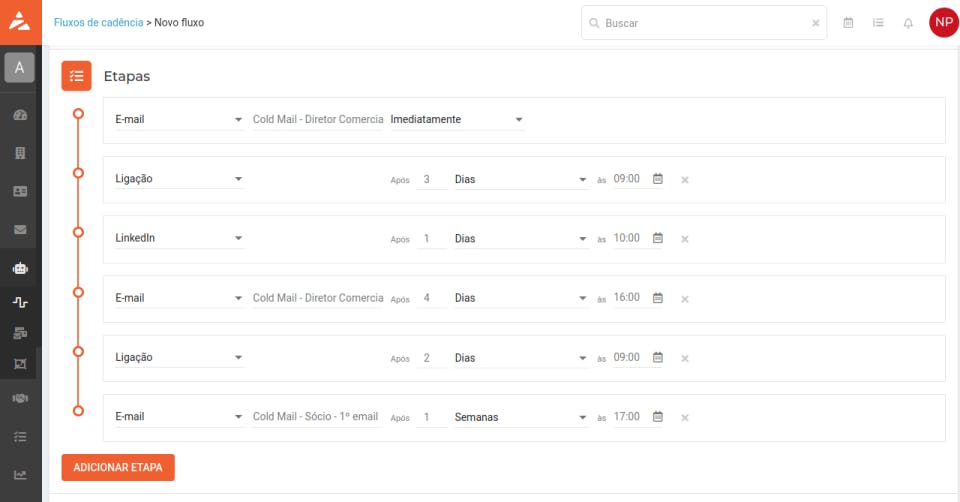Image resolution: width=960 pixels, height=502 pixels.
Task: Open the dashboard gauge sidebar icon
Action: coord(20,115)
